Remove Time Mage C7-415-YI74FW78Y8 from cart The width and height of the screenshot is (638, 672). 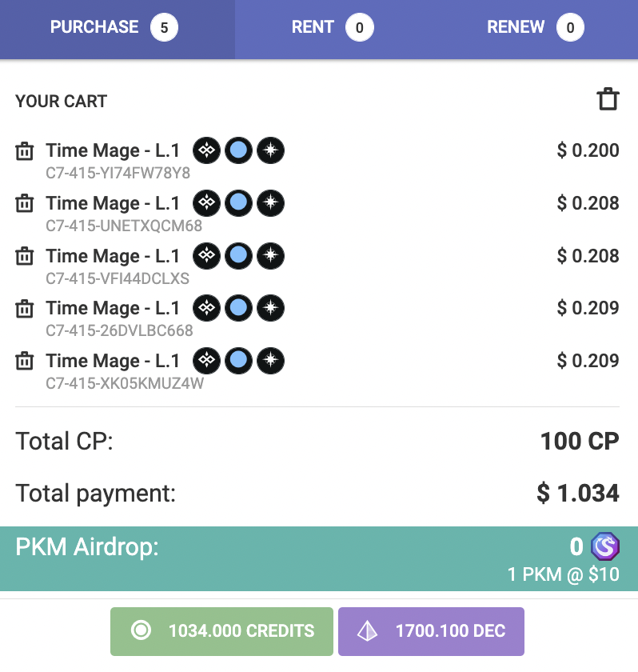(25, 151)
